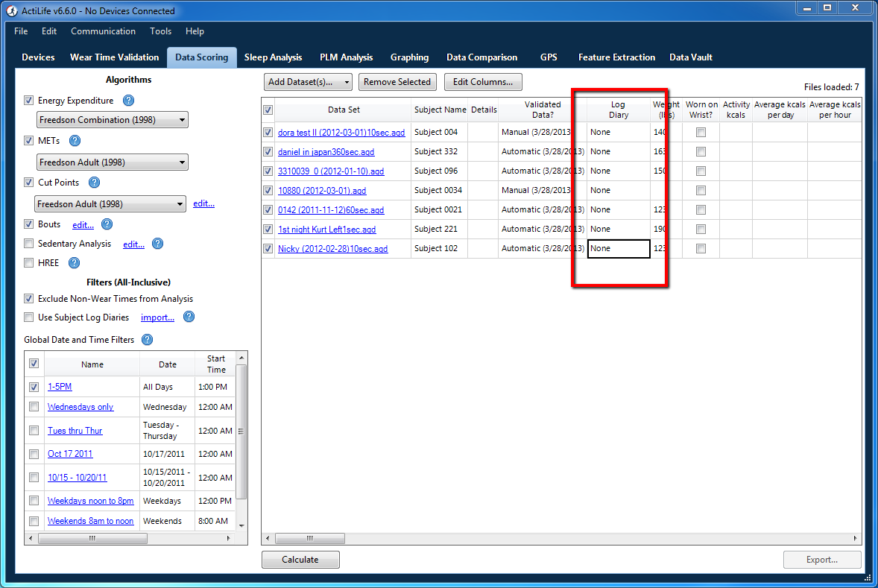This screenshot has width=878, height=588.
Task: Click the selected Log Diary None cell
Action: [618, 248]
